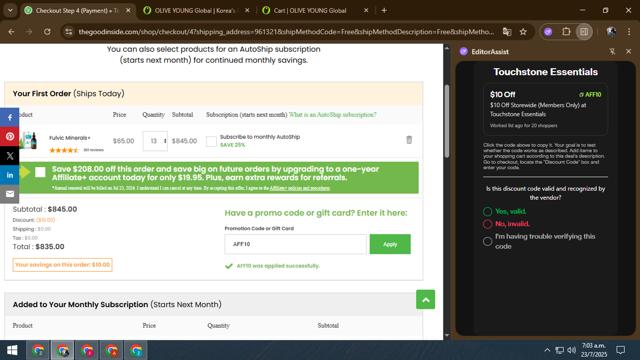Click the back-to-top green arrow button

click(425, 300)
